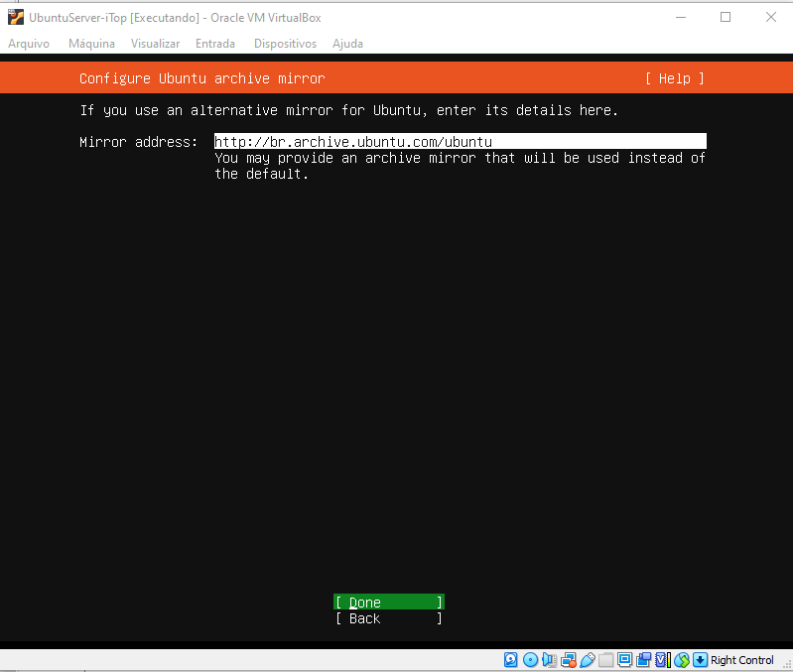
Task: Click the CPU virtualization status icon
Action: 663,660
